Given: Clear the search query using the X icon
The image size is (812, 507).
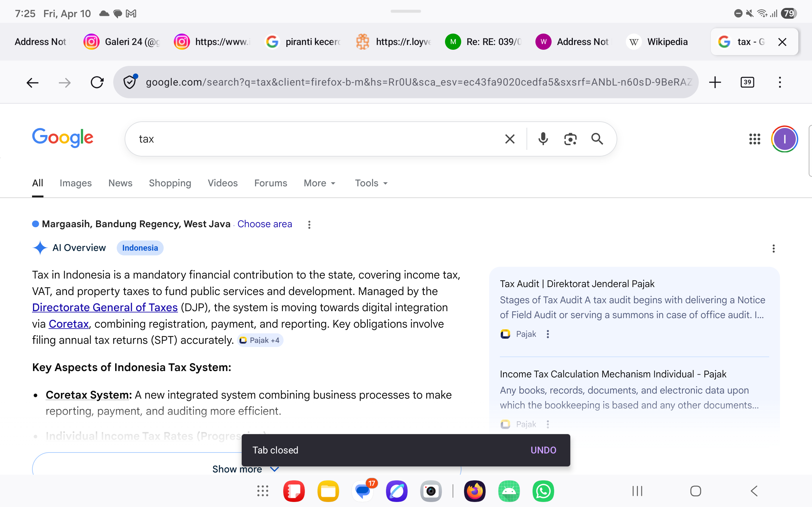Looking at the screenshot, I should (510, 138).
